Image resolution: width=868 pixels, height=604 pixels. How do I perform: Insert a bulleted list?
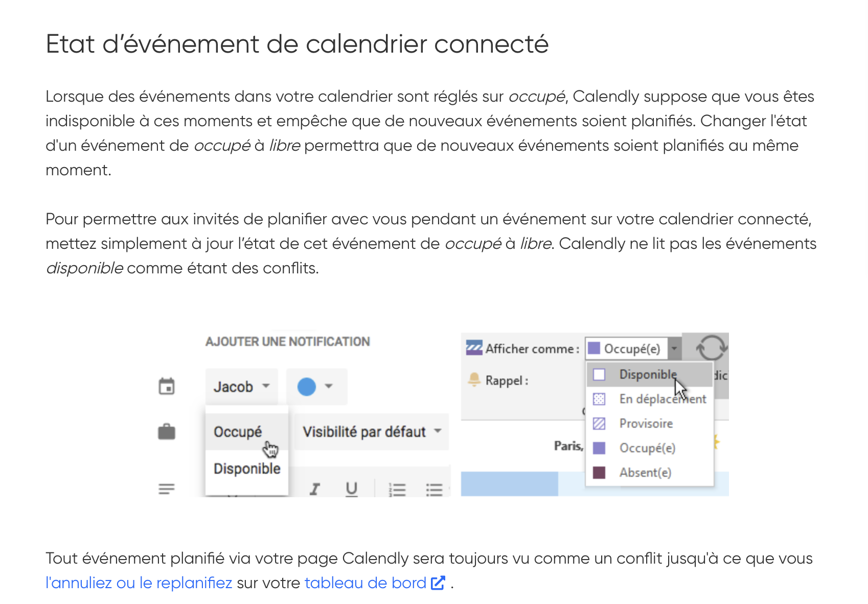[434, 490]
